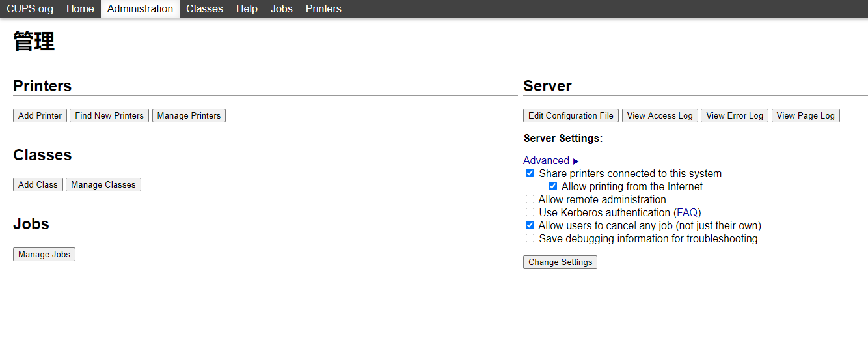The image size is (868, 338).
Task: Open Manage Printers
Action: tap(189, 115)
